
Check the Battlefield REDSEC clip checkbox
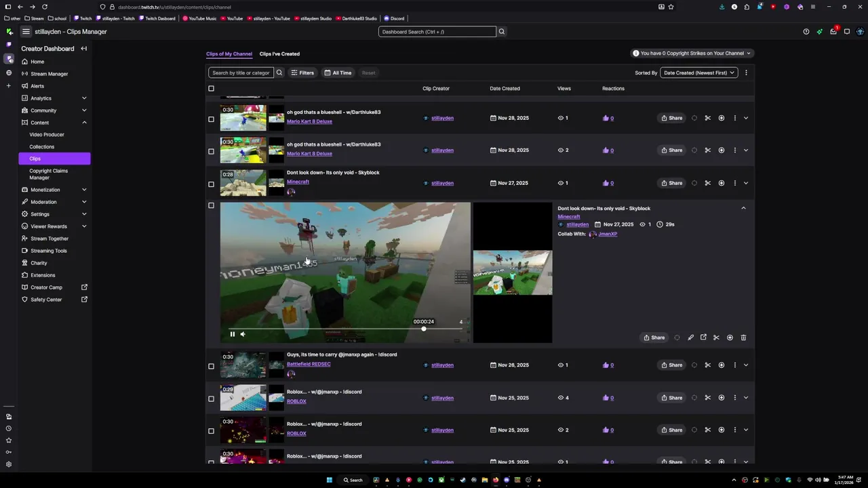click(211, 366)
